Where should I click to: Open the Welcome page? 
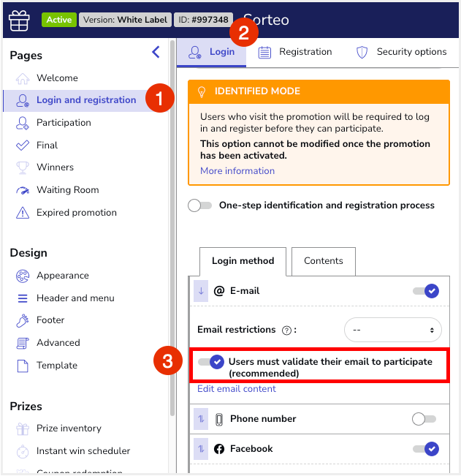pos(57,78)
